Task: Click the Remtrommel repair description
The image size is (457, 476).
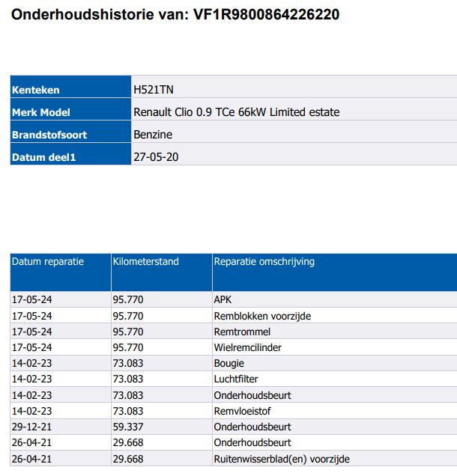Action: [x=242, y=332]
